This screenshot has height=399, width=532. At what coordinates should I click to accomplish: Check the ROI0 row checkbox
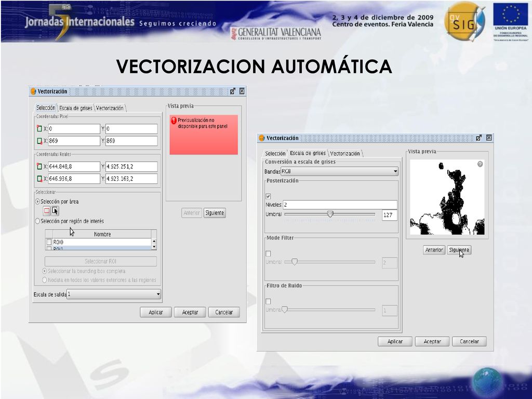pos(49,242)
